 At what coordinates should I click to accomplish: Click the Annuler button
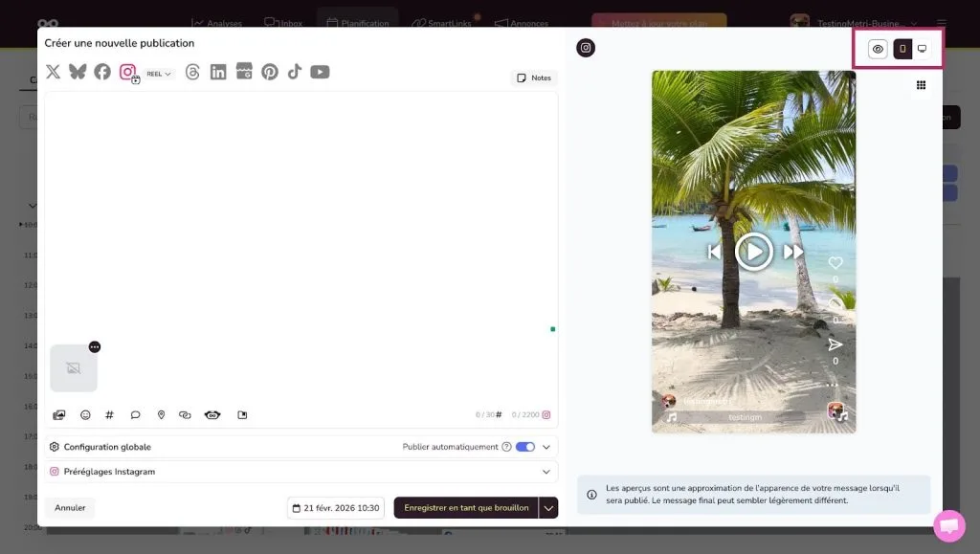pos(70,508)
